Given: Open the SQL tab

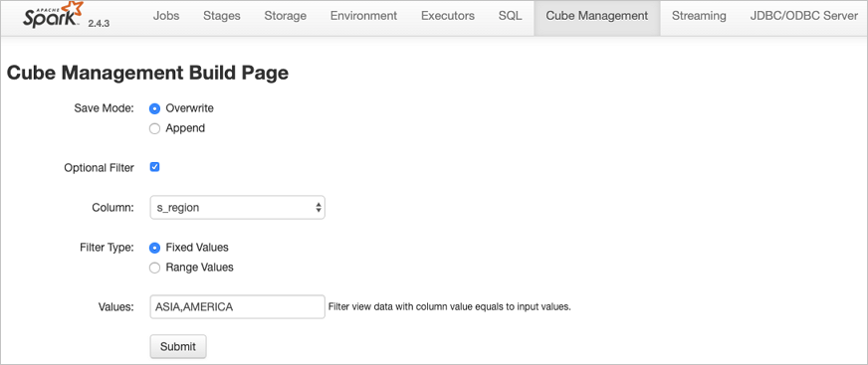Looking at the screenshot, I should click(510, 16).
